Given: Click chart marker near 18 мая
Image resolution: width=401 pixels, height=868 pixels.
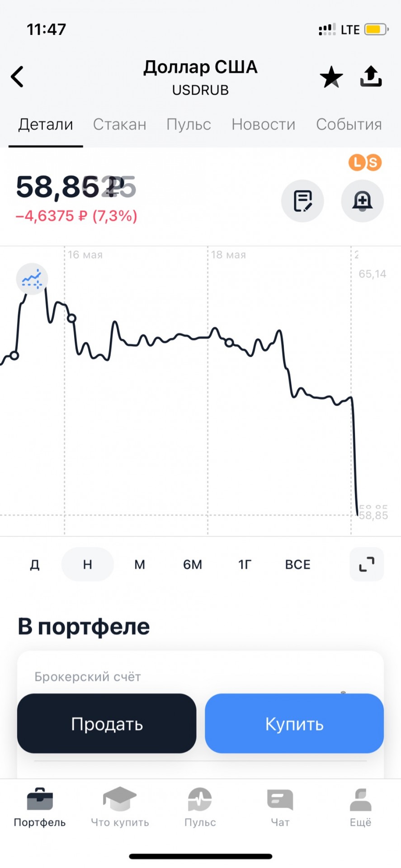Looking at the screenshot, I should point(229,343).
